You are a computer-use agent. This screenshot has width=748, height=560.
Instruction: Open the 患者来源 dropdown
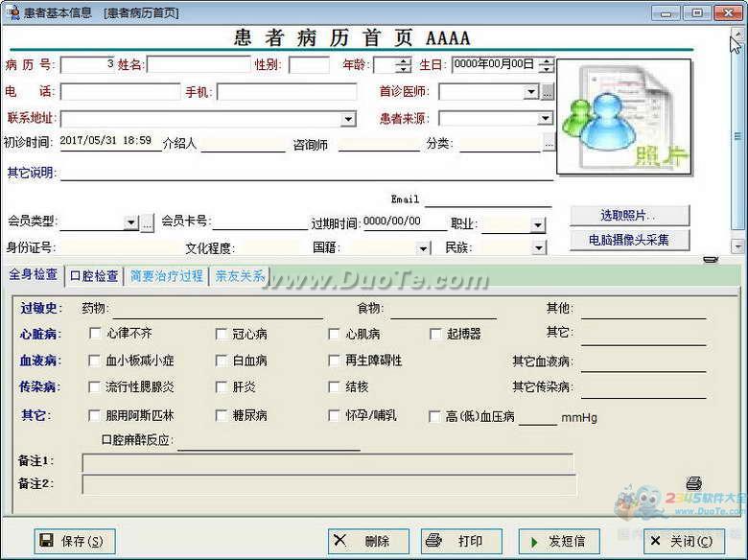545,119
